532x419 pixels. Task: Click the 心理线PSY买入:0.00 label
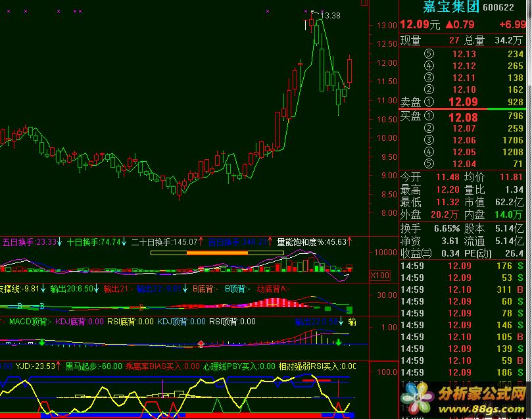click(x=239, y=366)
